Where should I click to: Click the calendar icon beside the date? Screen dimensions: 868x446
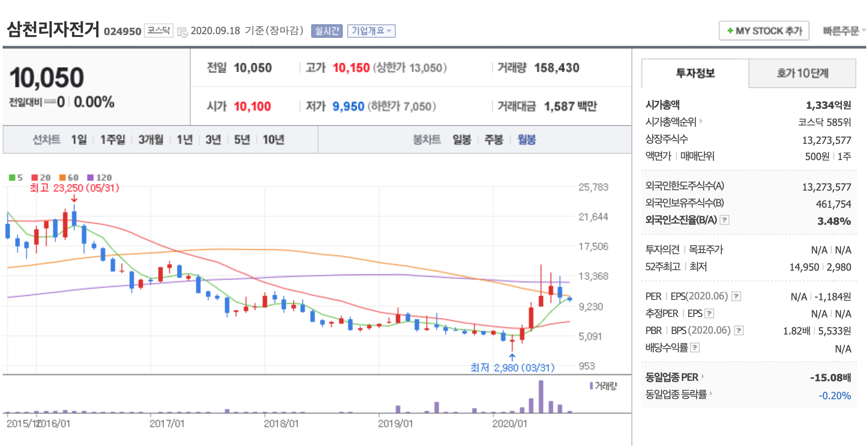182,32
